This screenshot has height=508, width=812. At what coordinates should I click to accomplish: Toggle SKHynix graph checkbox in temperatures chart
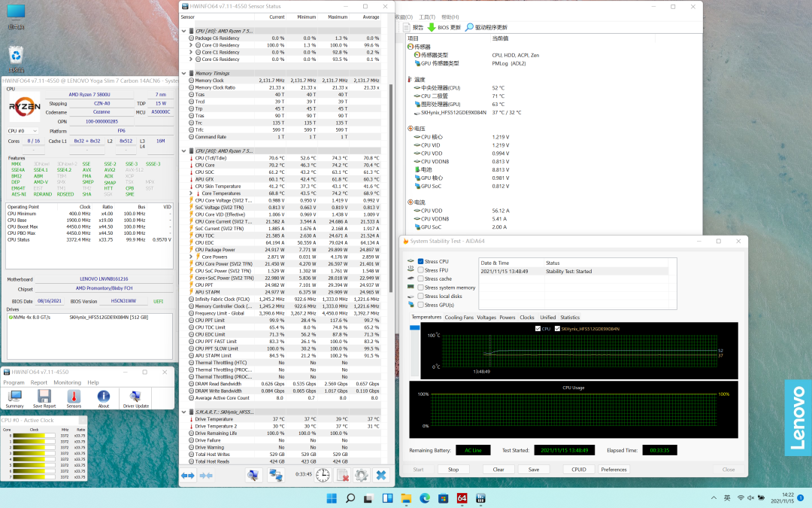(x=557, y=329)
